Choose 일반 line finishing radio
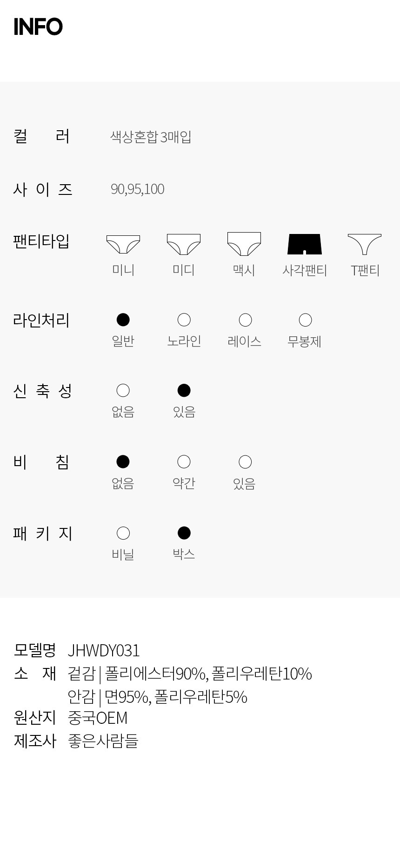 (x=123, y=320)
